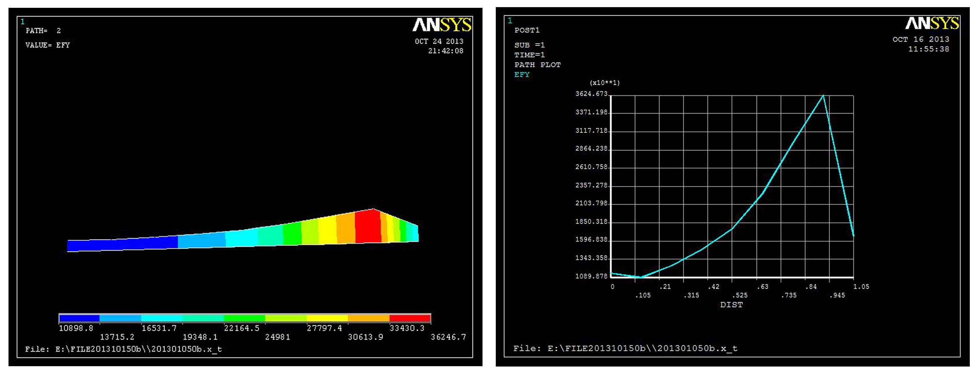Click the "(x10**1)" scale factor label
The image size is (980, 374).
pyautogui.click(x=605, y=83)
